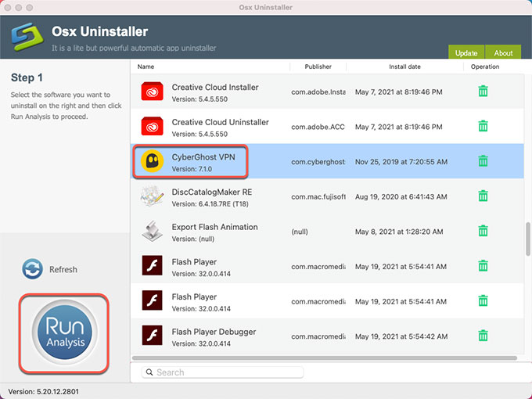The height and width of the screenshot is (399, 532).
Task: Click "Version: 7.1.0" under CyberGhost VPN
Action: point(192,169)
